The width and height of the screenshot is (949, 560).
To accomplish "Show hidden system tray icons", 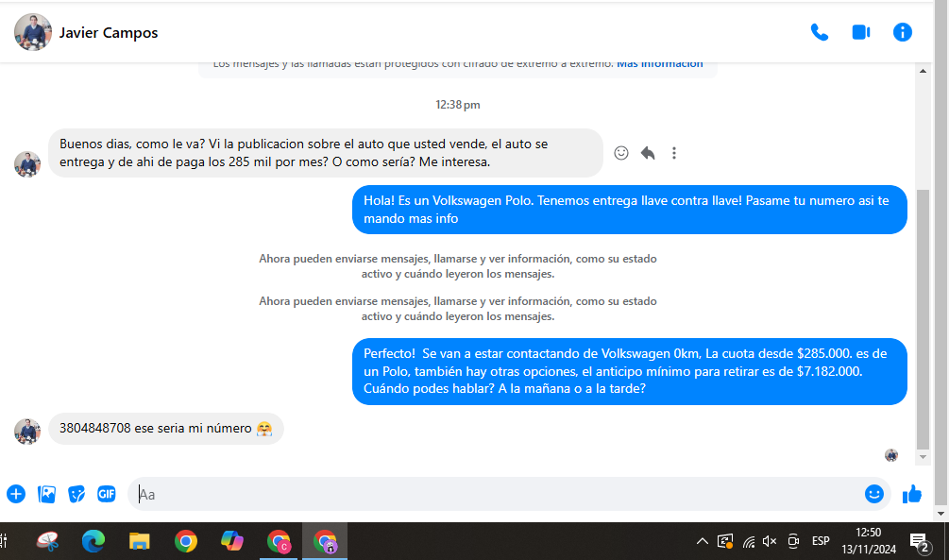I will pyautogui.click(x=702, y=541).
